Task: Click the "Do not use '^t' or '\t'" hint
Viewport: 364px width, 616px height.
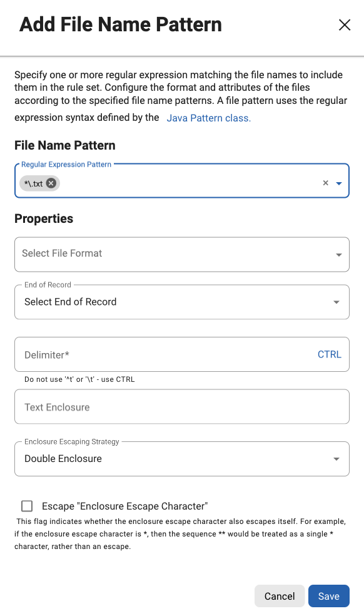Action: (79, 379)
